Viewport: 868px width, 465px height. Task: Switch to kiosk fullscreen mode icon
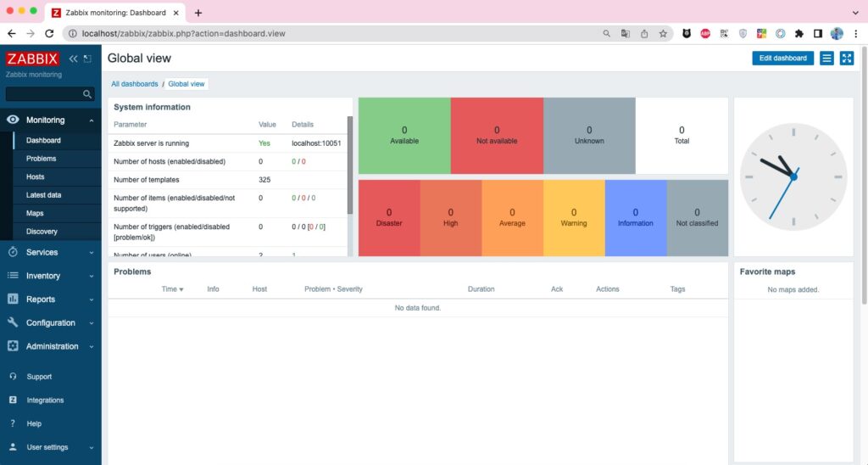[x=847, y=59]
